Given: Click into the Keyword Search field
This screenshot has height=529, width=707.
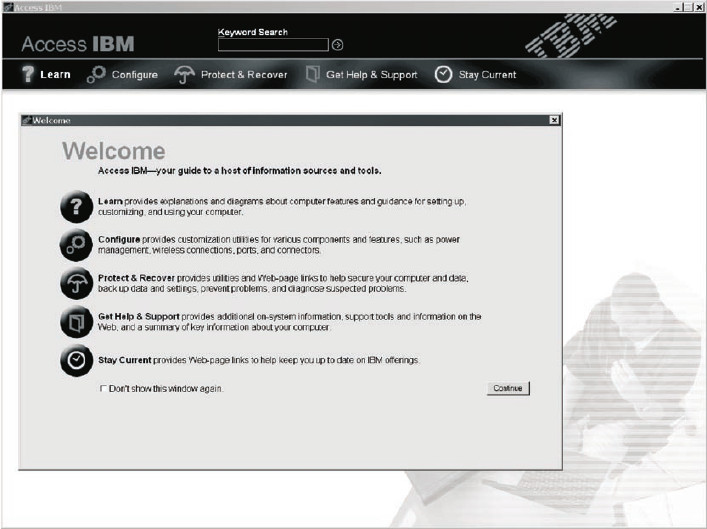Looking at the screenshot, I should pyautogui.click(x=273, y=45).
